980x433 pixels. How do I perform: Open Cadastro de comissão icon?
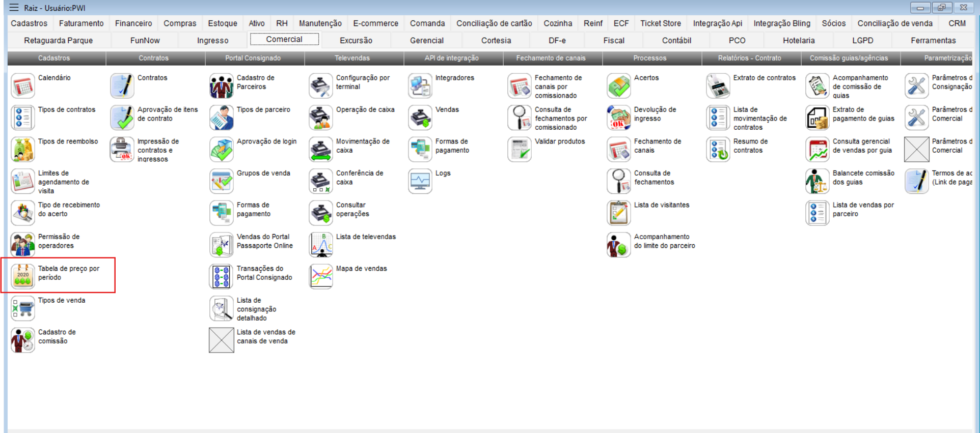(x=23, y=340)
